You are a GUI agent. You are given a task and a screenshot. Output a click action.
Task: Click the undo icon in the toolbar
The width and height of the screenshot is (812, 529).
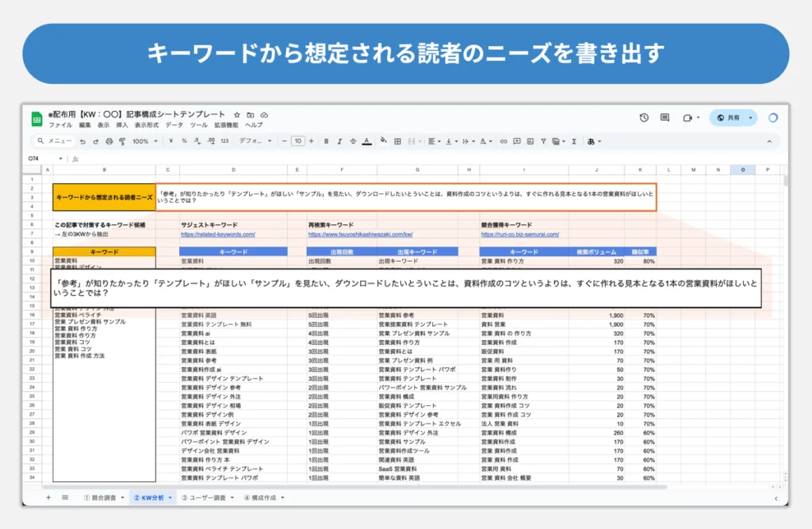(x=82, y=141)
